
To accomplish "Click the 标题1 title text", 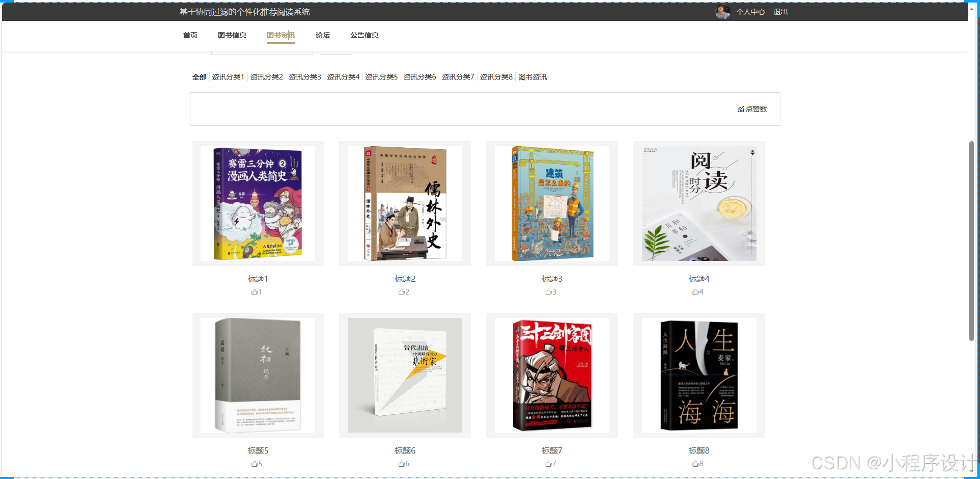I will coord(258,279).
